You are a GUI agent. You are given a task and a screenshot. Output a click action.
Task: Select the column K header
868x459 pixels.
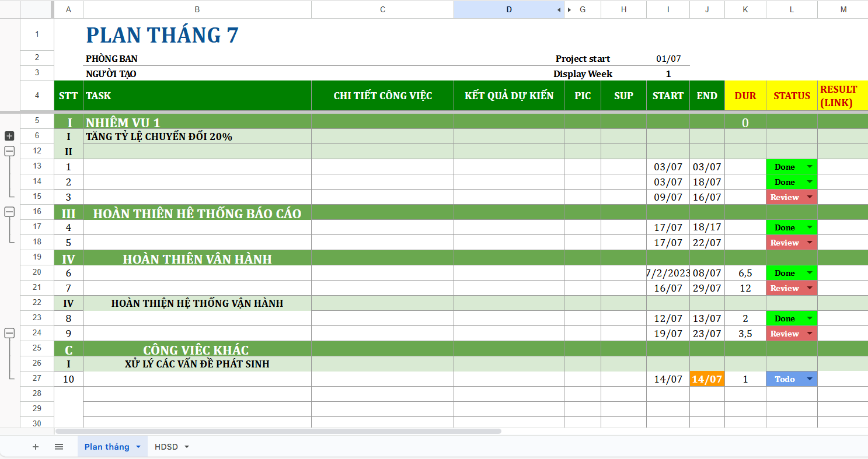pos(745,10)
